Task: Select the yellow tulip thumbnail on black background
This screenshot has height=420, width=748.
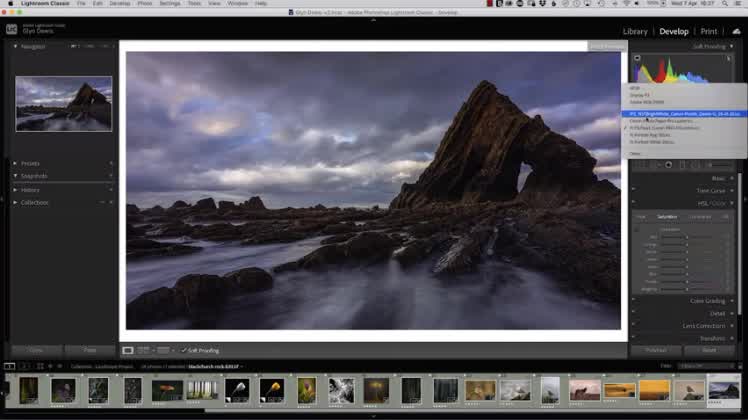Action: pyautogui.click(x=272, y=390)
